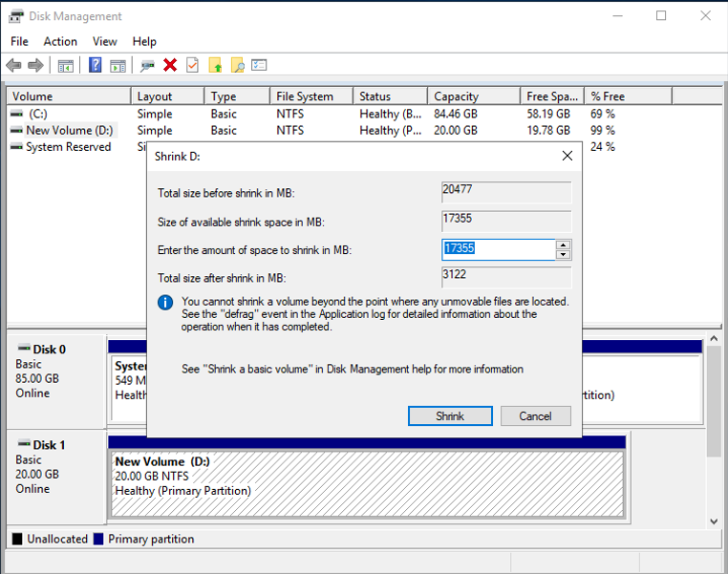Click the magnifier search folder toolbar icon
Image resolution: width=728 pixels, height=574 pixels.
[237, 65]
